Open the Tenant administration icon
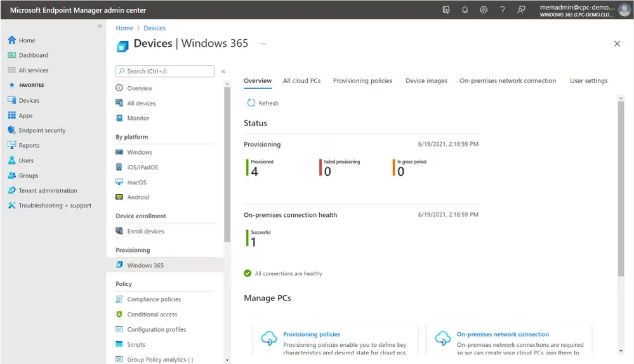Screen dimensions: 634x364 point(11,190)
